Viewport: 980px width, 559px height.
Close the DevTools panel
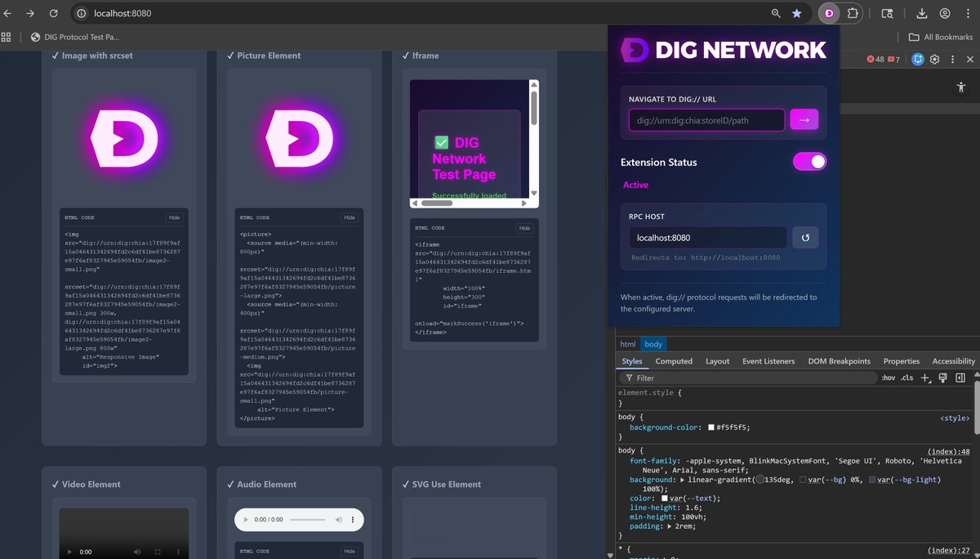tap(970, 59)
